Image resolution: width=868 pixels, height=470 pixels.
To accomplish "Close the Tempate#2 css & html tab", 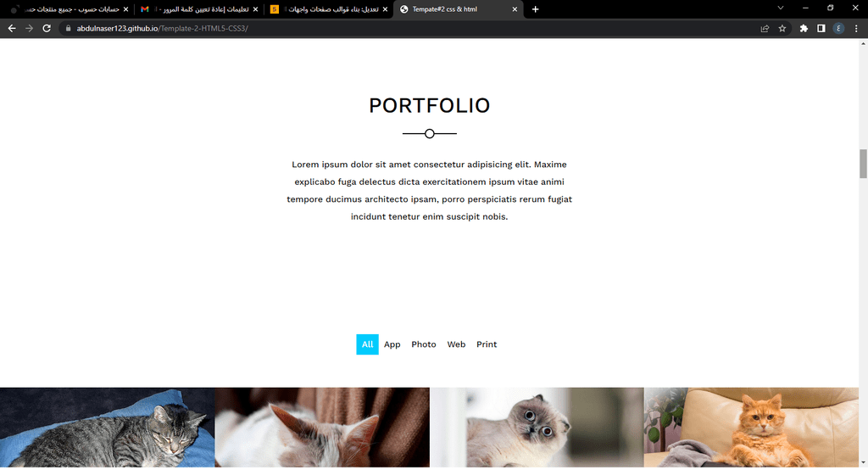I will tap(515, 8).
